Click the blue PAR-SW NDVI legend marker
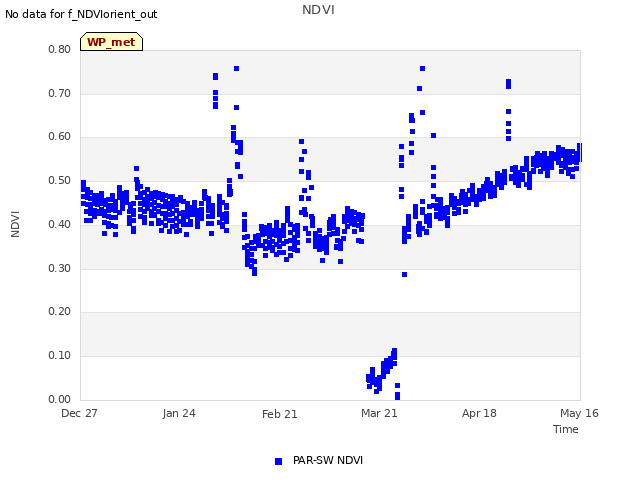This screenshot has width=640, height=480. [278, 461]
